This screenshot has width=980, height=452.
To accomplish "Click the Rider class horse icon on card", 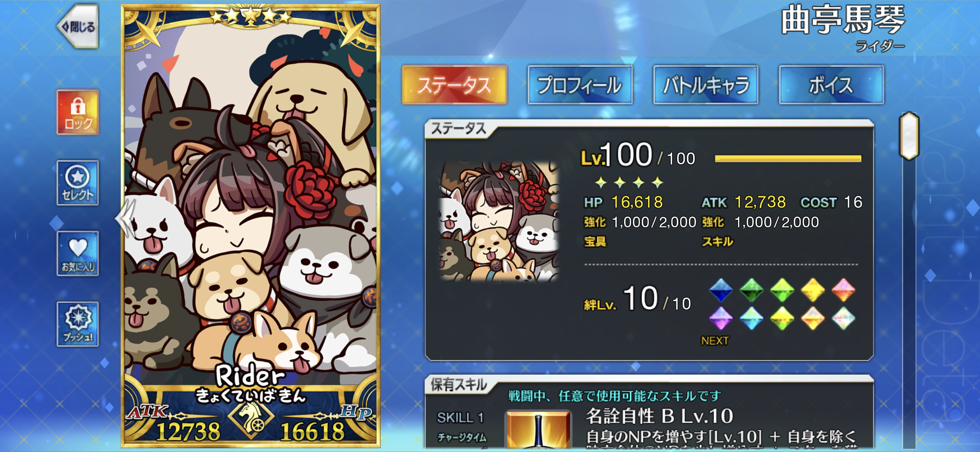I will pyautogui.click(x=251, y=416).
